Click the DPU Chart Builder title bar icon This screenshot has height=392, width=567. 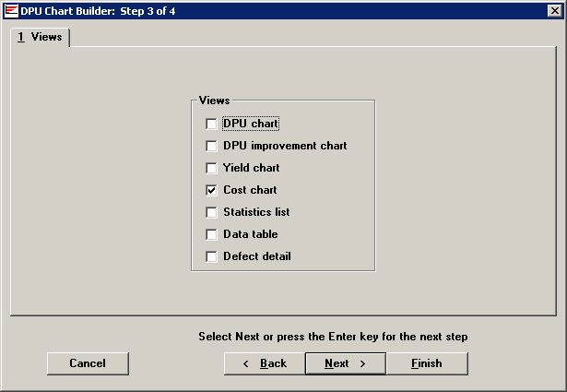10,10
